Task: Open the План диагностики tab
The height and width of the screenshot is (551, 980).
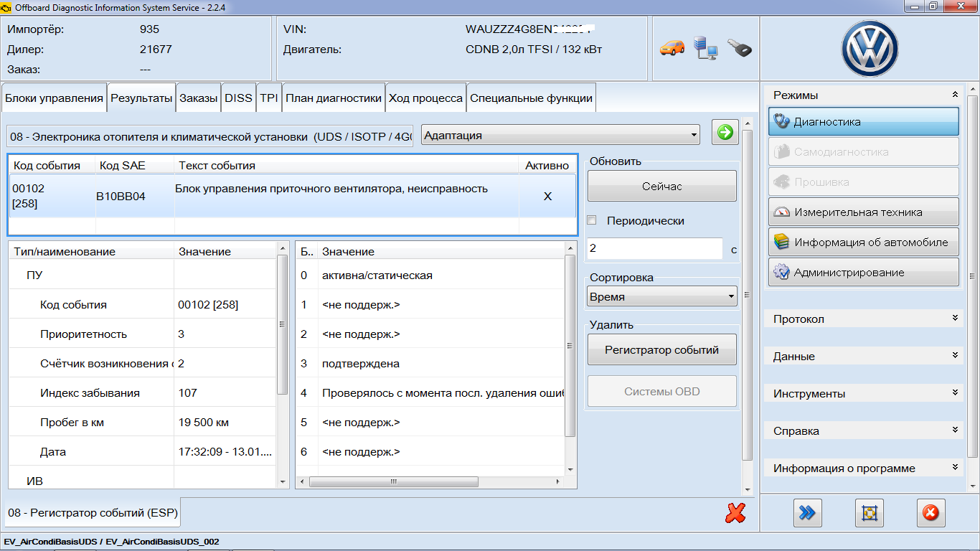Action: pyautogui.click(x=334, y=98)
